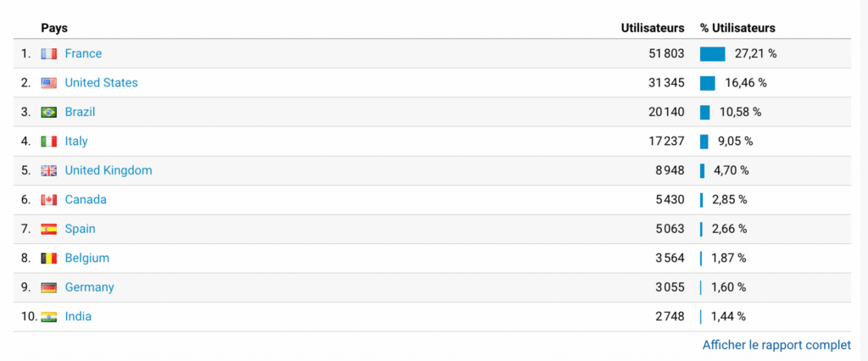This screenshot has width=868, height=361.
Task: Click the Spain flag icon
Action: click(x=48, y=229)
